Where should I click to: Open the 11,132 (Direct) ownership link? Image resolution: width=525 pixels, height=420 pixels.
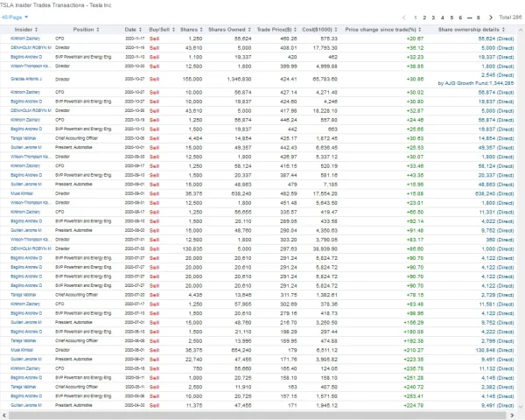click(496, 368)
